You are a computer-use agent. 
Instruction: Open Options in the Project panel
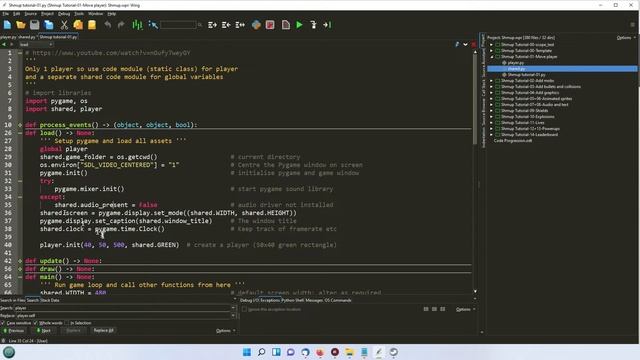point(626,38)
